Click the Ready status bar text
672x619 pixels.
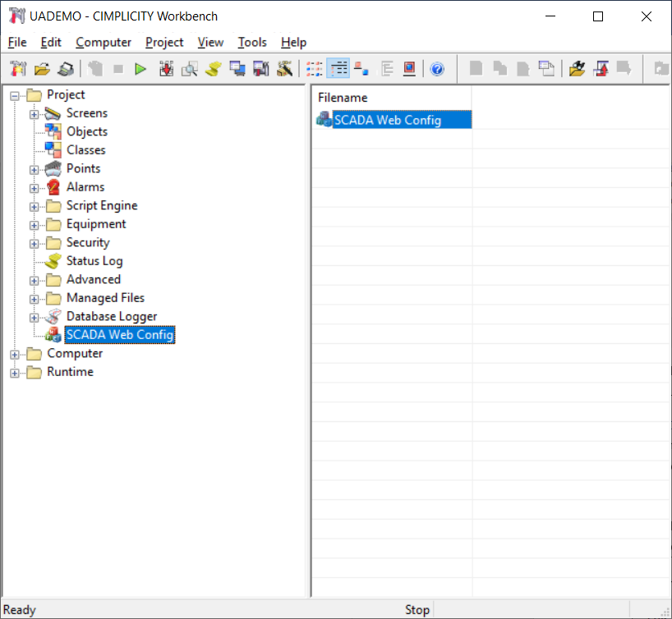[x=19, y=610]
